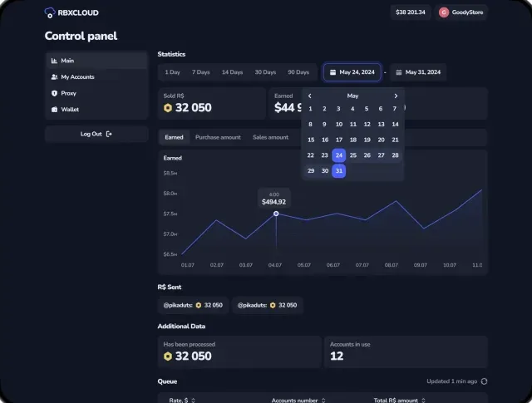This screenshot has height=403, width=532.
Task: Click the Sold R$ value 32 050
Action: (194, 108)
